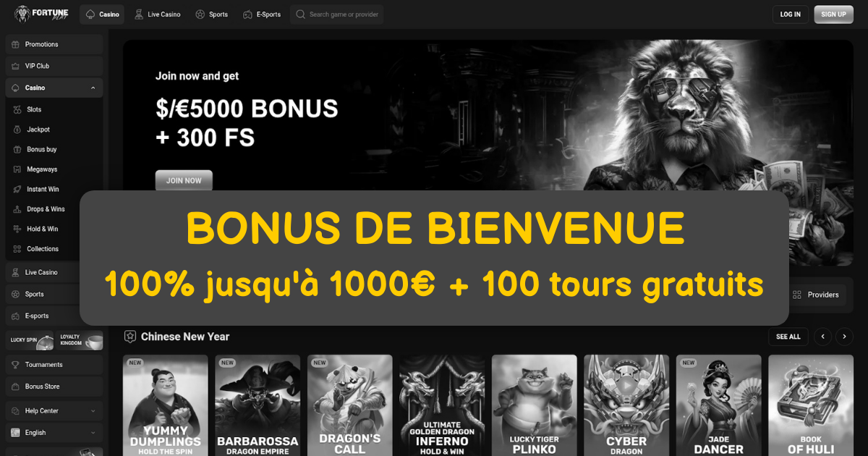Screen dimensions: 868x456
Task: Show next Chinese New Year games
Action: point(844,337)
